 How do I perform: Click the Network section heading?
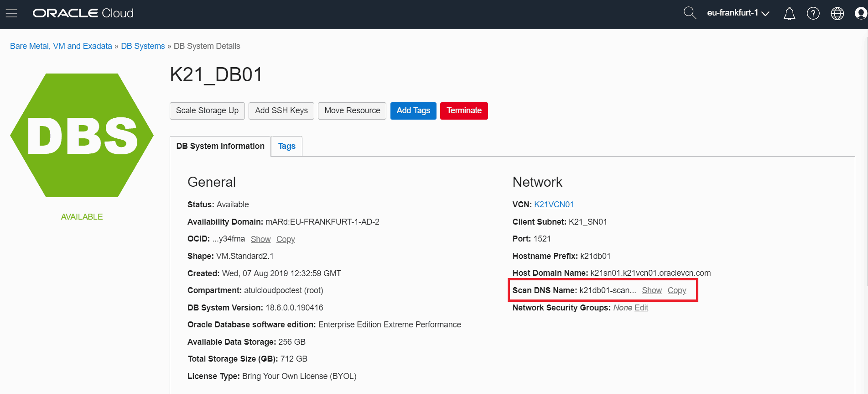[537, 182]
